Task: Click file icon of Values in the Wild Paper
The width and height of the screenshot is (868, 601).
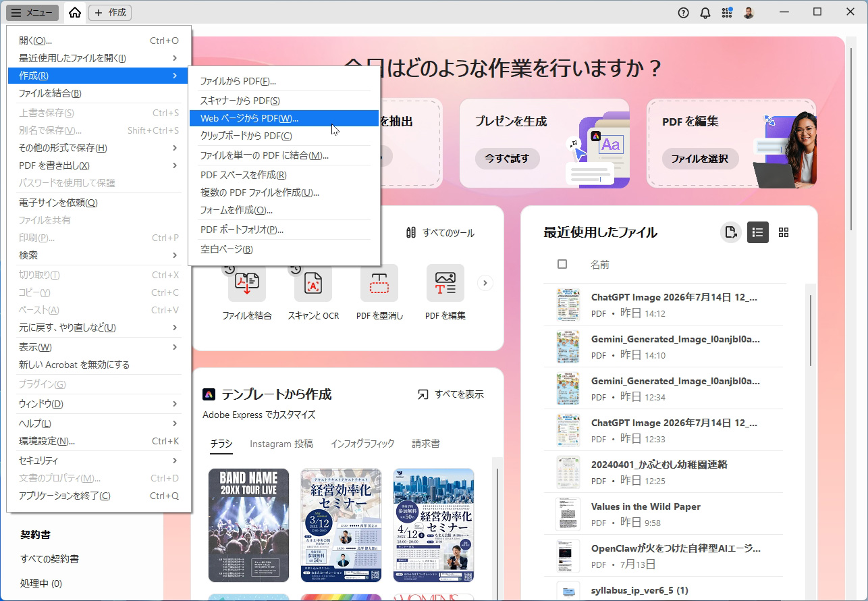Action: [568, 514]
